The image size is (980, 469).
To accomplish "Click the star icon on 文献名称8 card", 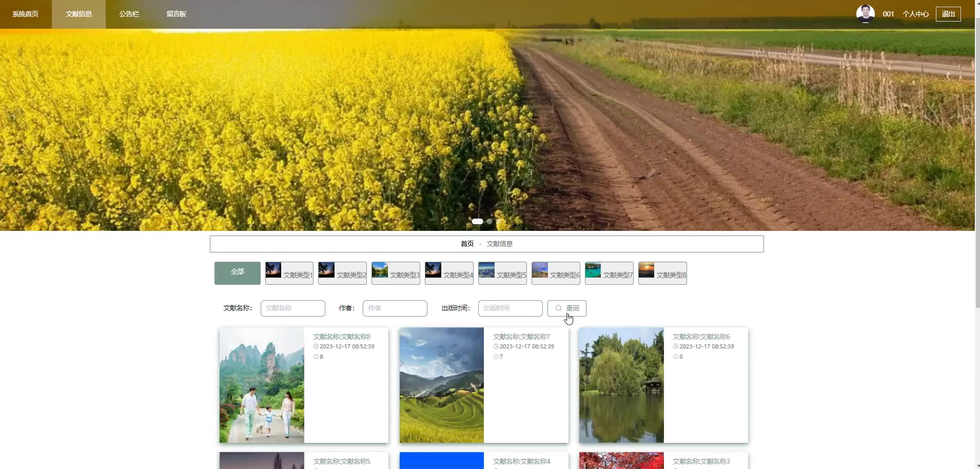I will click(316, 357).
